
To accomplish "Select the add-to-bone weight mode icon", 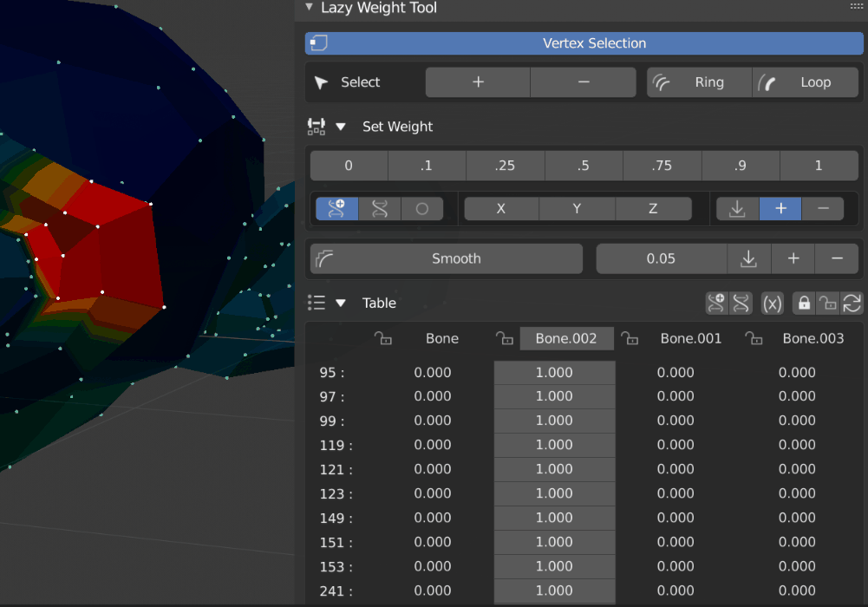I will pyautogui.click(x=336, y=208).
